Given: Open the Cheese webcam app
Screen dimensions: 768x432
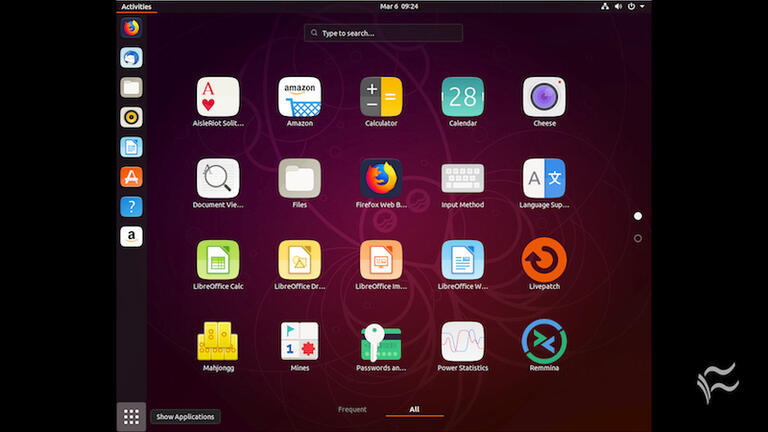Looking at the screenshot, I should click(544, 97).
